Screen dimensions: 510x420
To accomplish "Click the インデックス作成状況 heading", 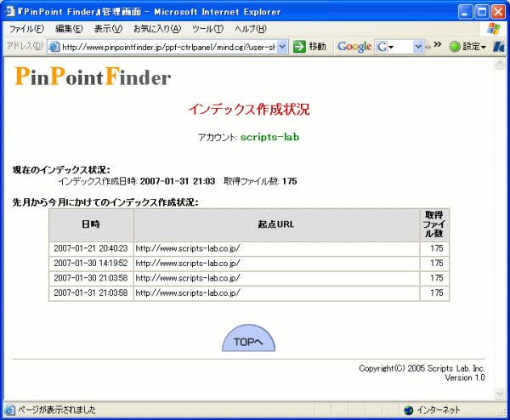I will 249,109.
